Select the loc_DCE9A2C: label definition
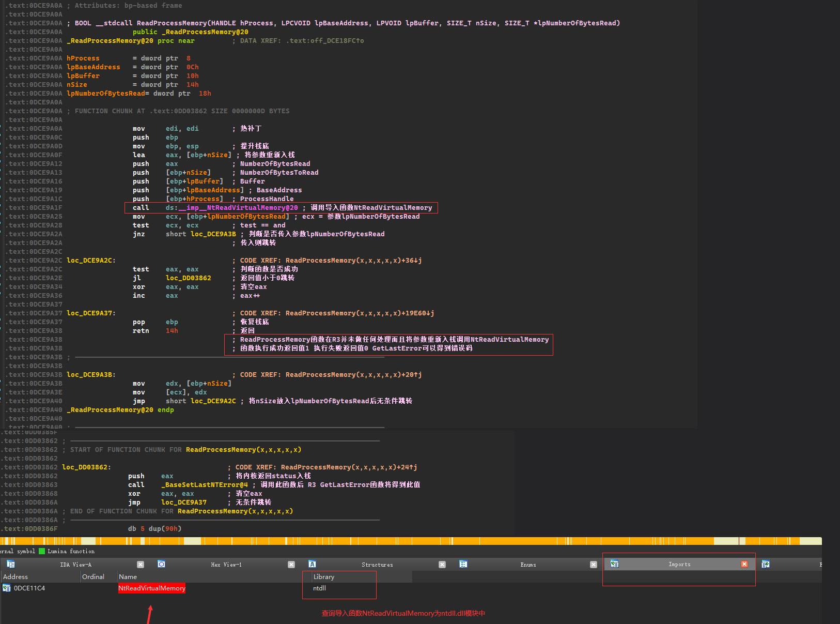Viewport: 840px width, 624px height. click(x=91, y=261)
